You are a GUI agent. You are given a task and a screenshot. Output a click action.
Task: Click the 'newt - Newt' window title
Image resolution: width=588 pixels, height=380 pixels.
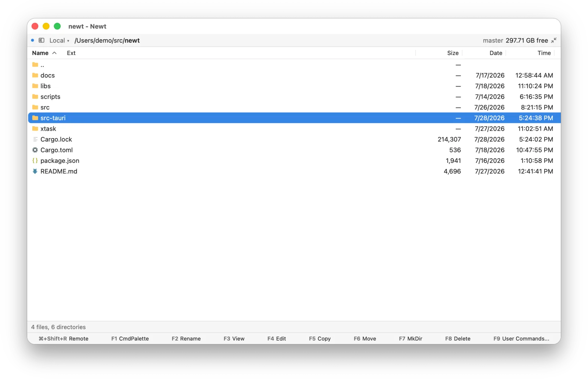87,26
